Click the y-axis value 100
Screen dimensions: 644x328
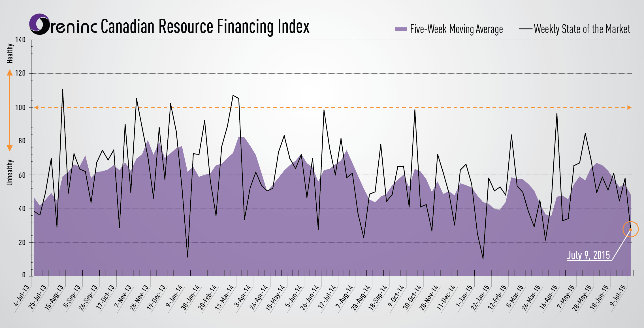(20, 108)
